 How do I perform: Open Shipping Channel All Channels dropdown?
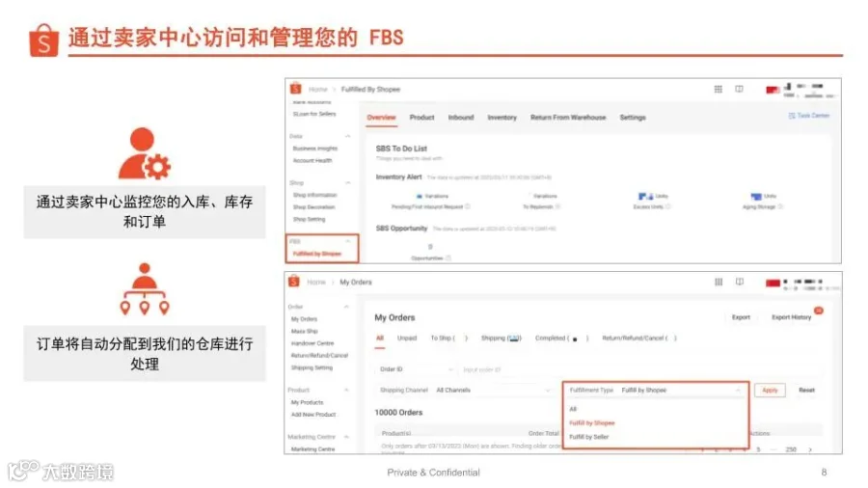click(x=465, y=390)
